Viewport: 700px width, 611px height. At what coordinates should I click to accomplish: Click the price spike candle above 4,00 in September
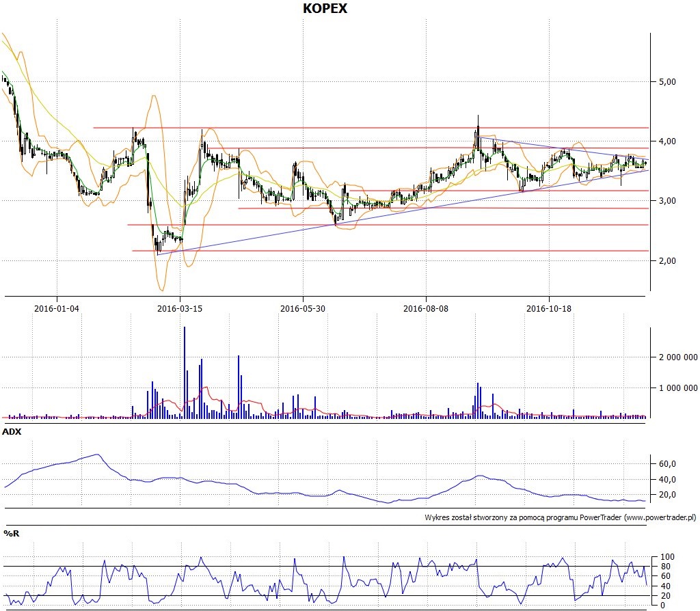pyautogui.click(x=478, y=134)
